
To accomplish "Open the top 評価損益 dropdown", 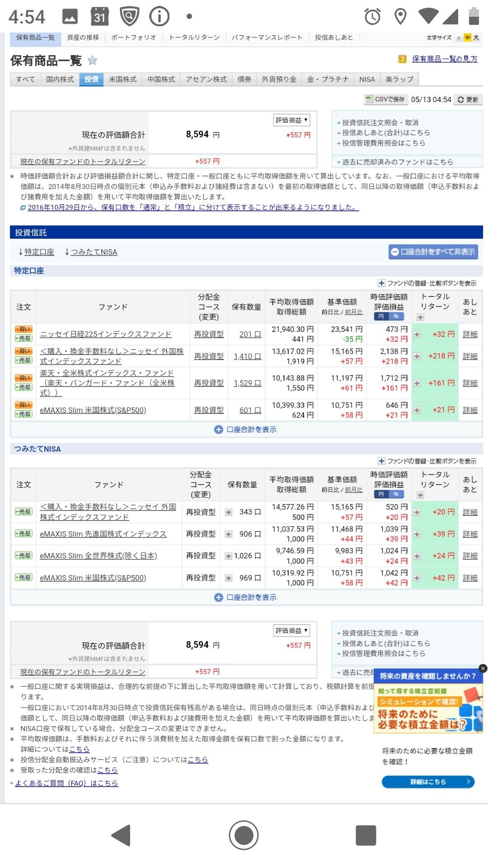I will [x=291, y=120].
